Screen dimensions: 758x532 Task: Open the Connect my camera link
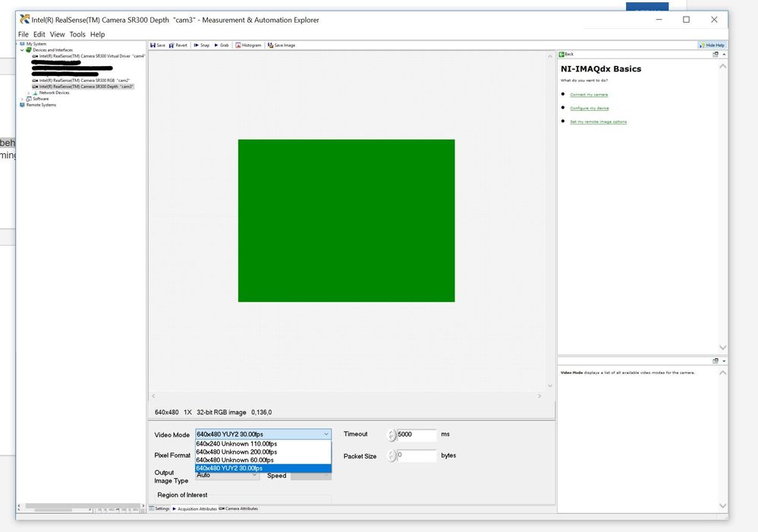(589, 95)
